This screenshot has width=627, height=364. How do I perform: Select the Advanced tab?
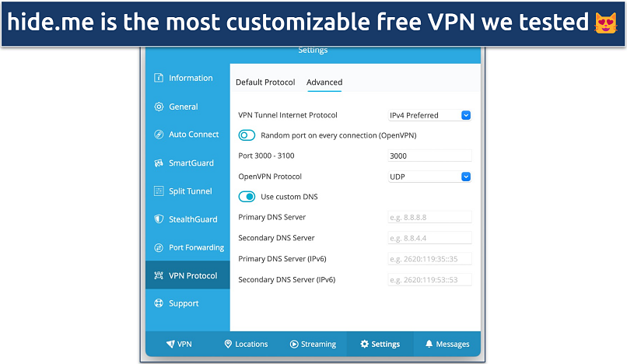324,82
